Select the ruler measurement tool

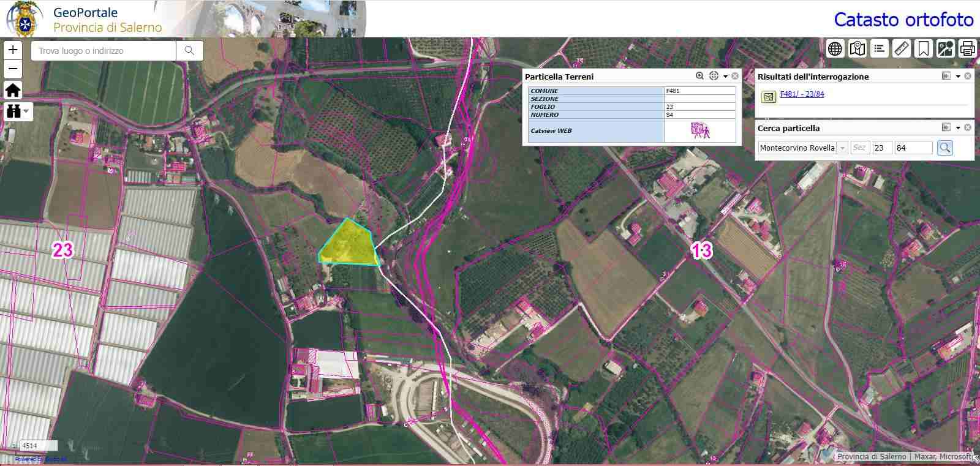901,48
